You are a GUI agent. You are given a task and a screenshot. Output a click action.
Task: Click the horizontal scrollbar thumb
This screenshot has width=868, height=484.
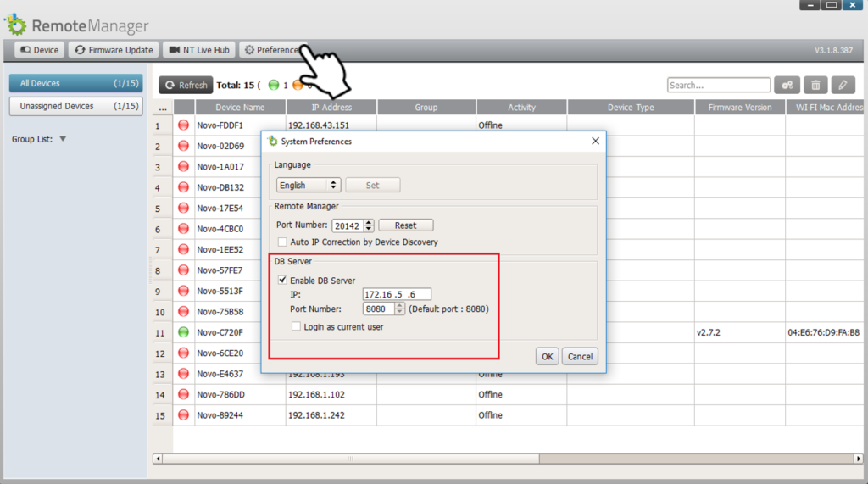point(350,459)
